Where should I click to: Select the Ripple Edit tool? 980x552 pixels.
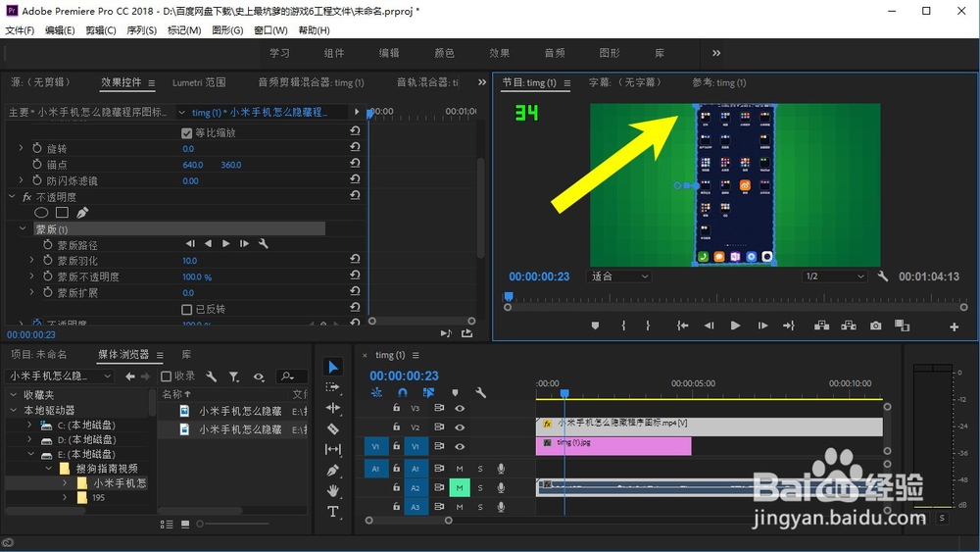333,408
